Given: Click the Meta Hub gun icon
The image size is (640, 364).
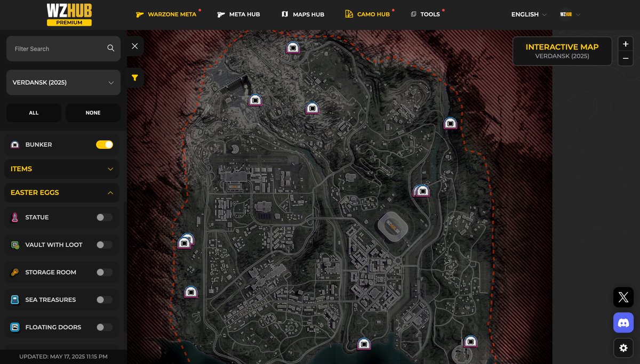Looking at the screenshot, I should (x=221, y=14).
